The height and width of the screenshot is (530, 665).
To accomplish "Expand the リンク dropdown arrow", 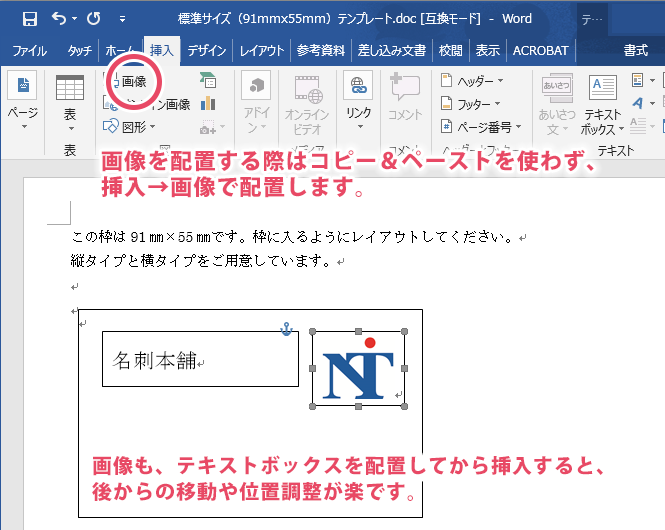I will [360, 127].
